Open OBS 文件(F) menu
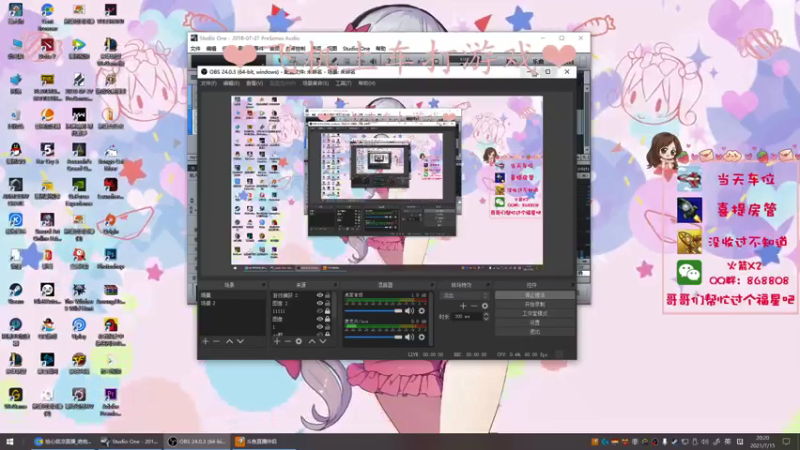 pos(208,83)
